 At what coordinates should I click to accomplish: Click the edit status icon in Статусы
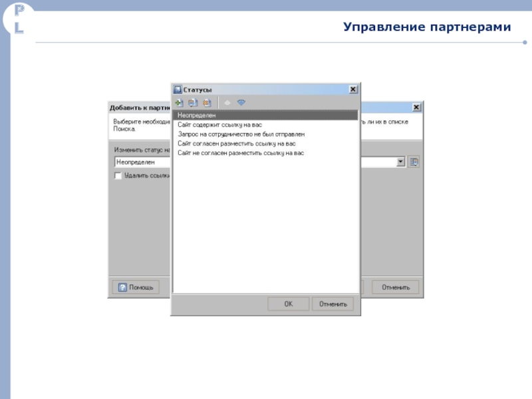pyautogui.click(x=193, y=102)
